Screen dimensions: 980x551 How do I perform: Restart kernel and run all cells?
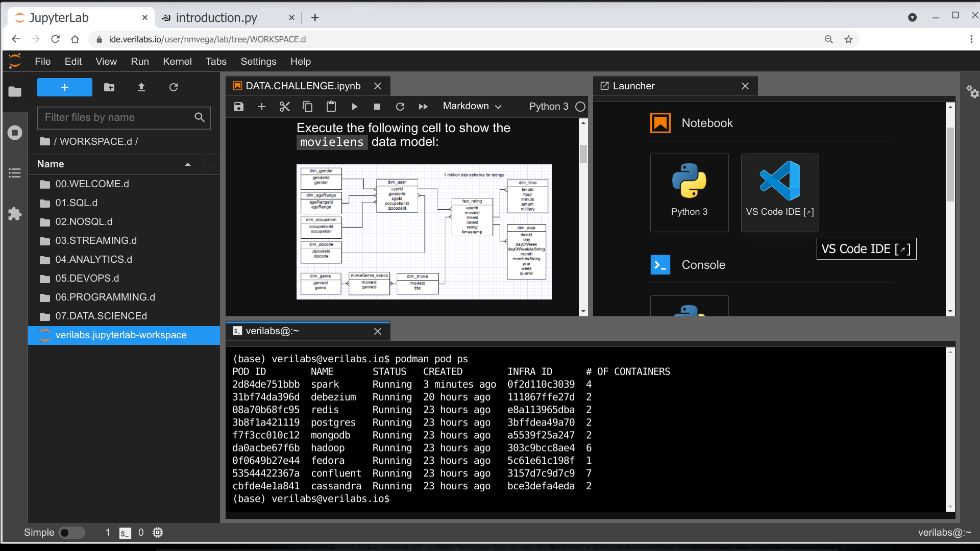tap(423, 107)
